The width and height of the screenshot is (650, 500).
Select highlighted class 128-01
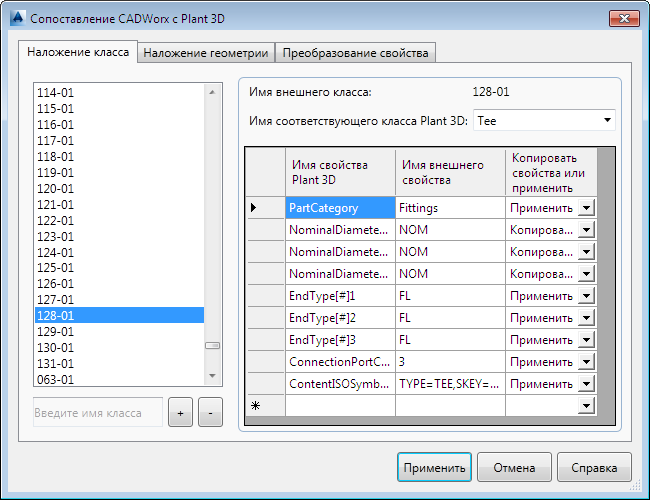(119, 316)
